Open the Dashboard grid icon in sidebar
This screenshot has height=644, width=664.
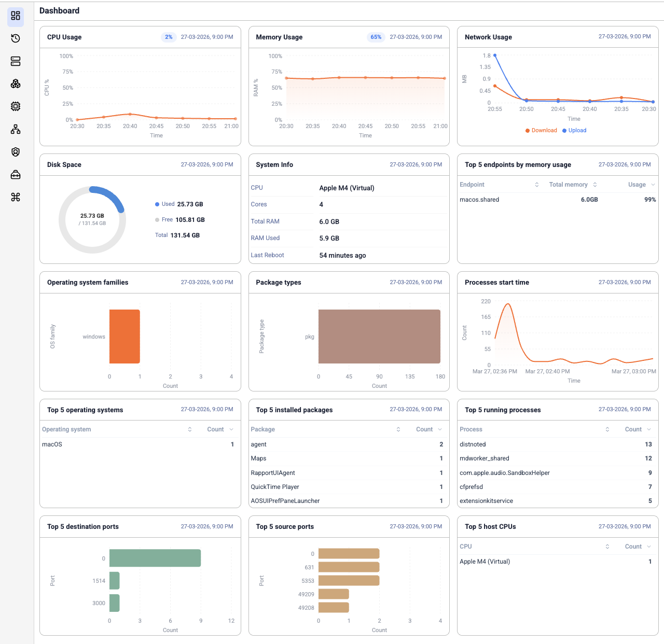point(16,17)
